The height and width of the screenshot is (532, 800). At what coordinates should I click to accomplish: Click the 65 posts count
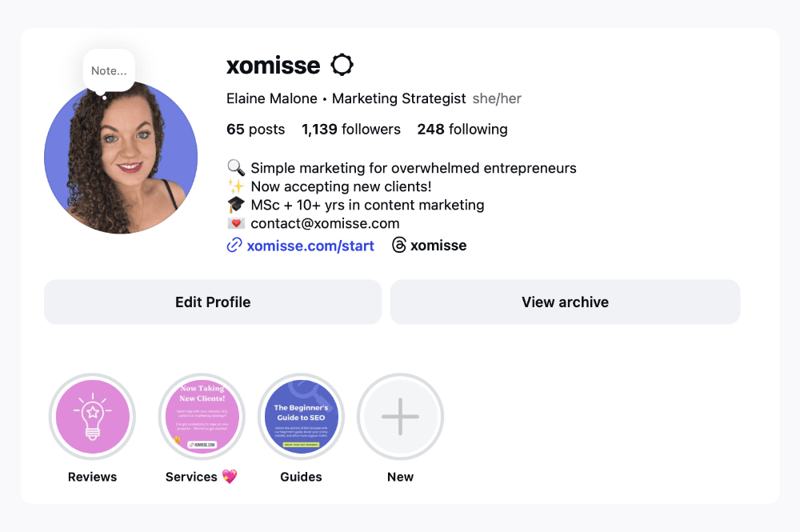256,129
